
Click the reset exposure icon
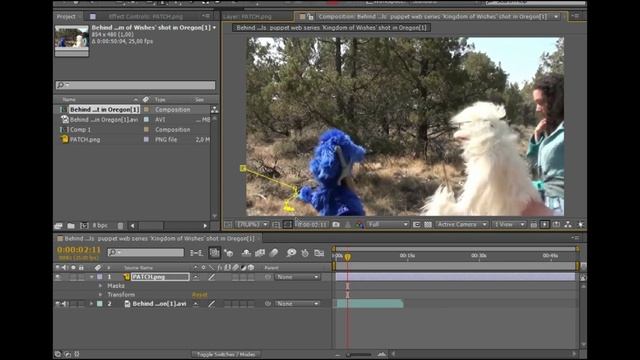coord(580,224)
